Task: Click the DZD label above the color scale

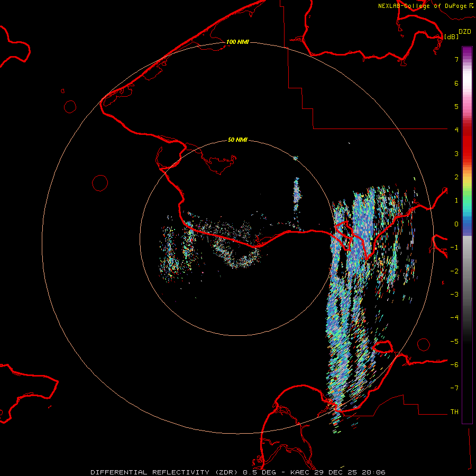Action: pyautogui.click(x=464, y=32)
